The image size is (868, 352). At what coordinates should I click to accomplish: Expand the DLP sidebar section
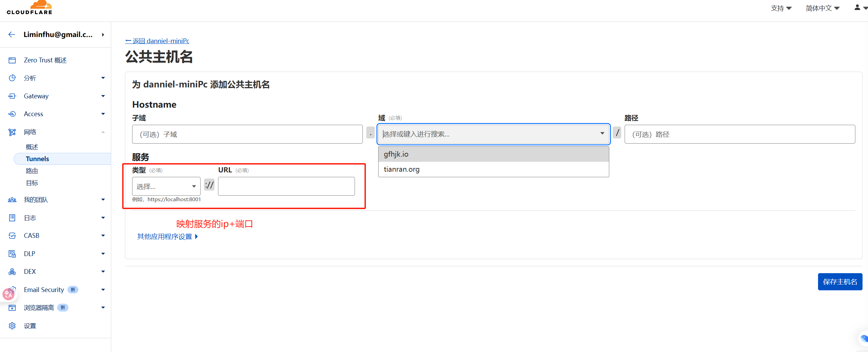tap(103, 254)
